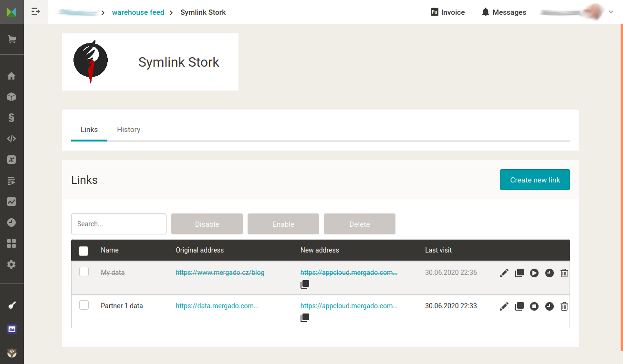
Task: Open the clock history sidebar icon
Action: pos(11,222)
